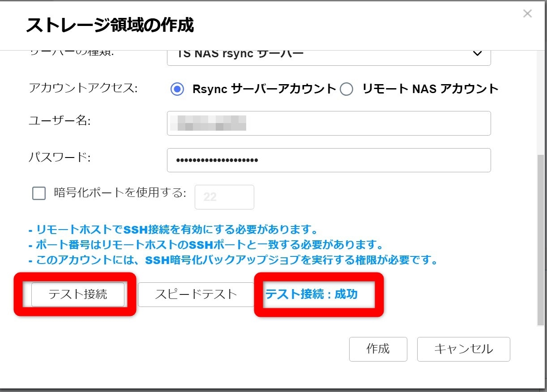The height and width of the screenshot is (392, 547).
Task: Click the ストレージ領域の作成 dialog title
Action: pyautogui.click(x=110, y=25)
